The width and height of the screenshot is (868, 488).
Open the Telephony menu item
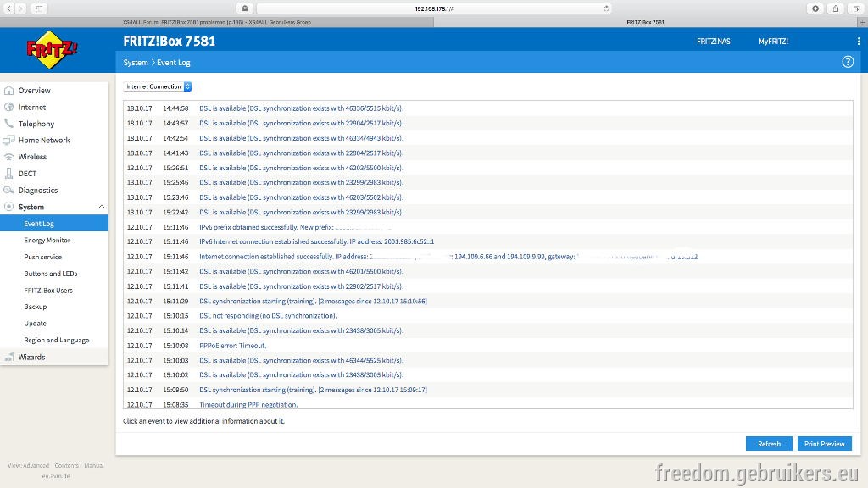coord(36,124)
